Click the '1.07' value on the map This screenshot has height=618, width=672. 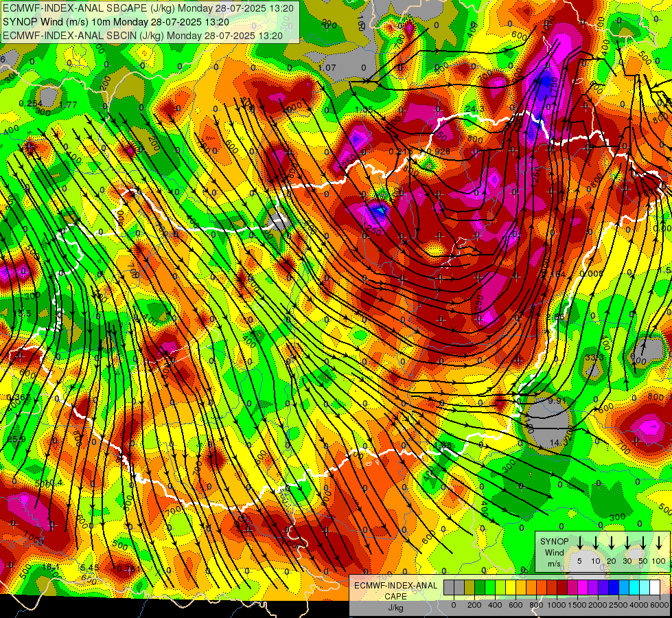pos(327,67)
